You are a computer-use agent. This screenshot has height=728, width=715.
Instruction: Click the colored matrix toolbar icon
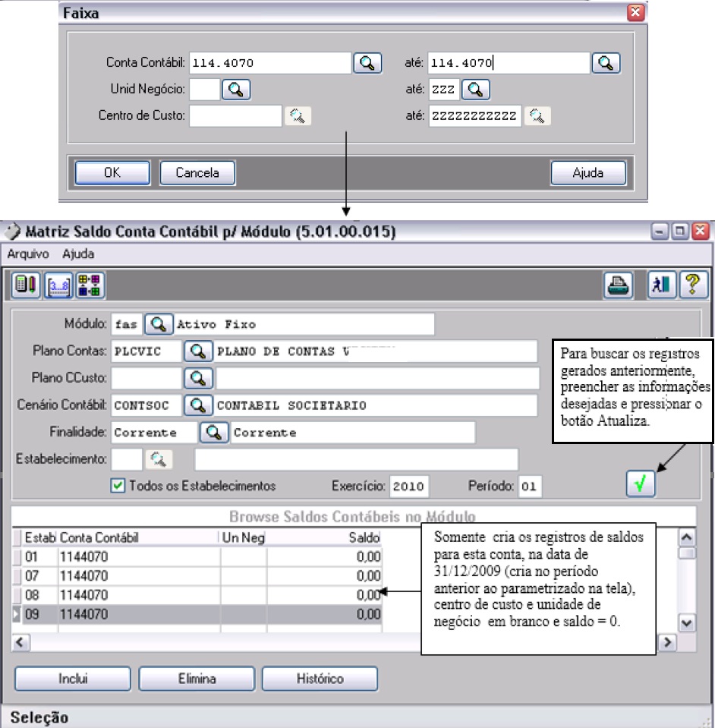coord(90,285)
